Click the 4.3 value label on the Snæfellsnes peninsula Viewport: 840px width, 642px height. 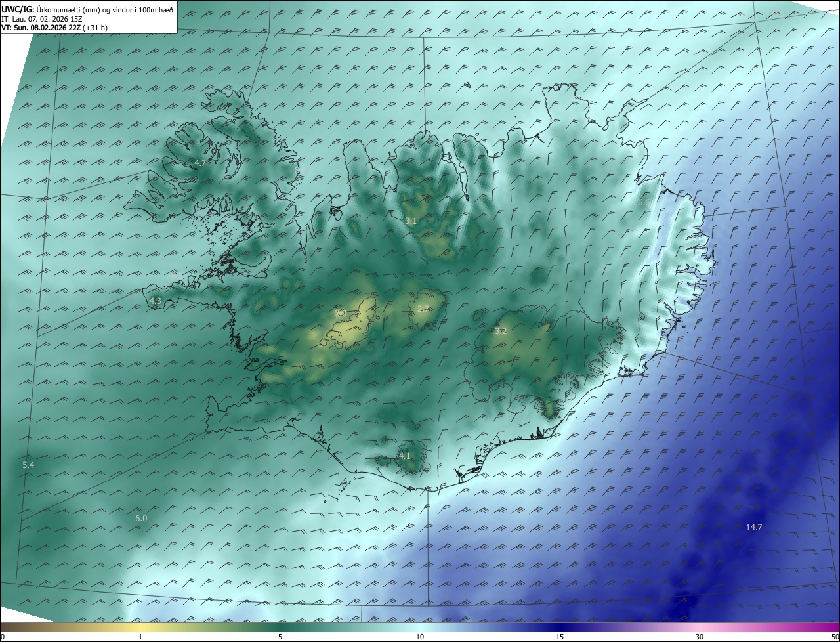tap(156, 301)
